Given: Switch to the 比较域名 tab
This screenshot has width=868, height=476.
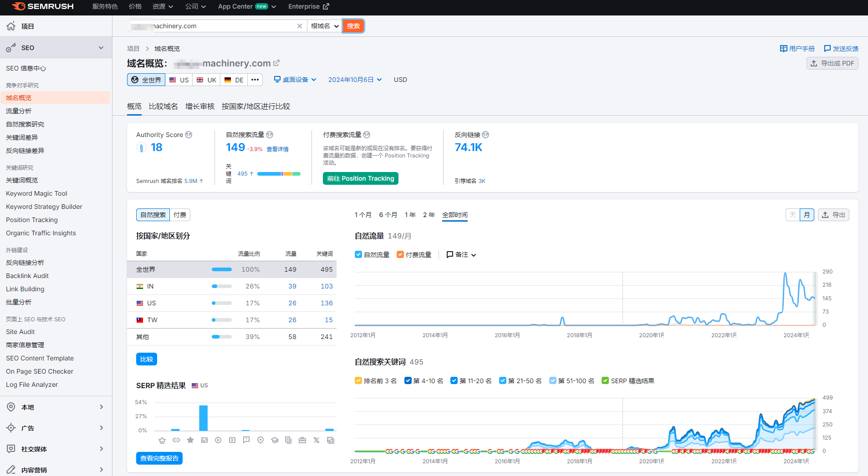Looking at the screenshot, I should pos(163,106).
